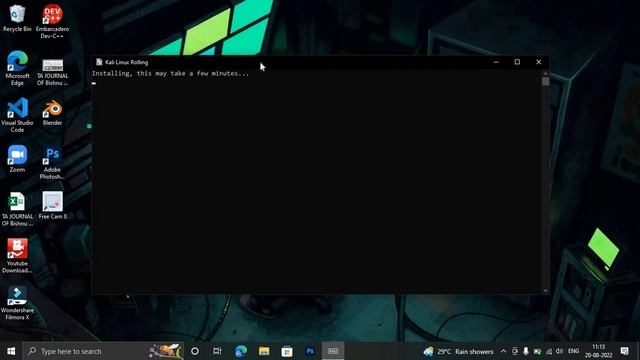The width and height of the screenshot is (640, 360).
Task: Click the scroll up arrow in the Kali terminal
Action: pyautogui.click(x=546, y=73)
